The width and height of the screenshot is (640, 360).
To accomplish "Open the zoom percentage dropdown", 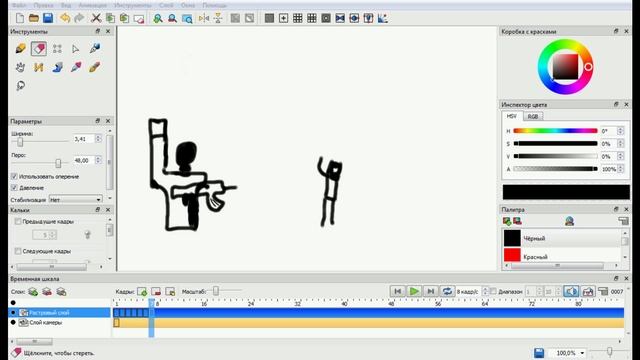I will coord(582,353).
